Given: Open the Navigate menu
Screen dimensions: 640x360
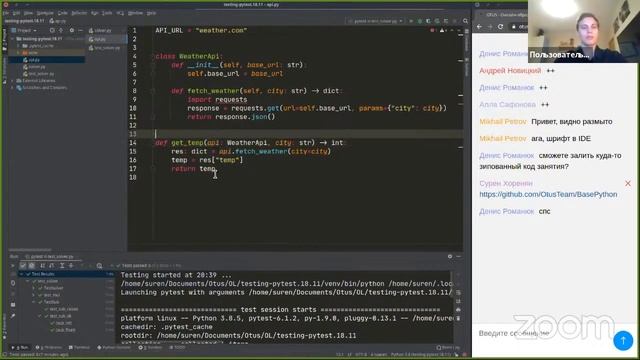Looking at the screenshot, I should point(45,13).
